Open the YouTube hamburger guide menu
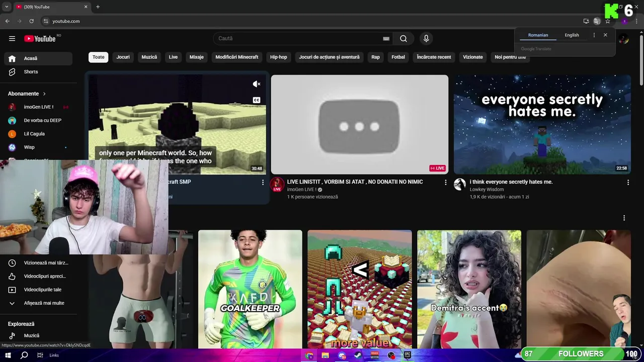This screenshot has height=362, width=644. point(12,39)
